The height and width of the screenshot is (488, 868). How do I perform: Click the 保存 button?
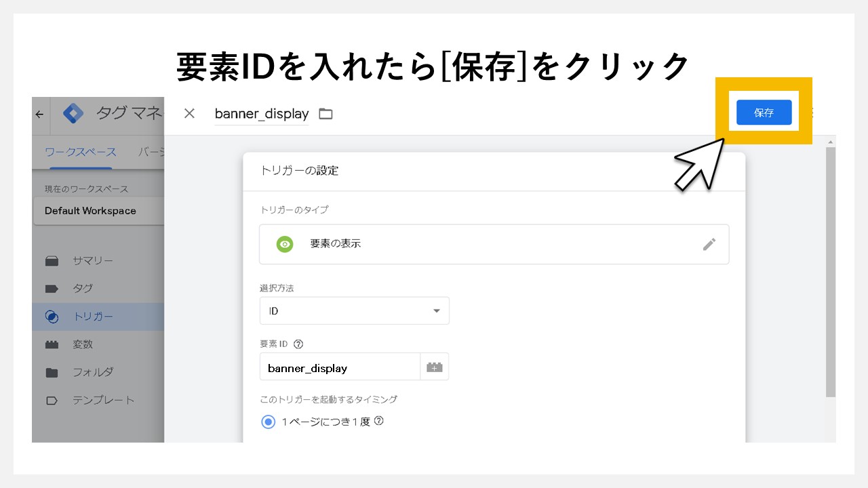coord(764,113)
